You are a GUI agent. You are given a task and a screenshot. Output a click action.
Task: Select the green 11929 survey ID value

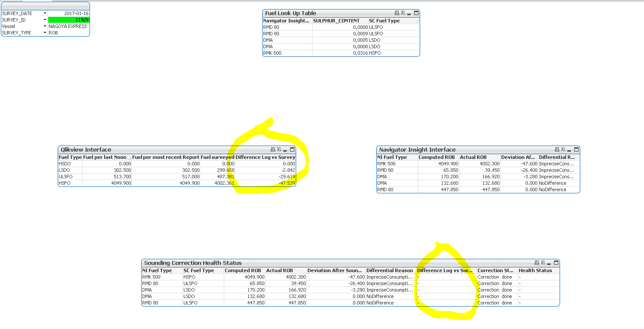coord(69,20)
